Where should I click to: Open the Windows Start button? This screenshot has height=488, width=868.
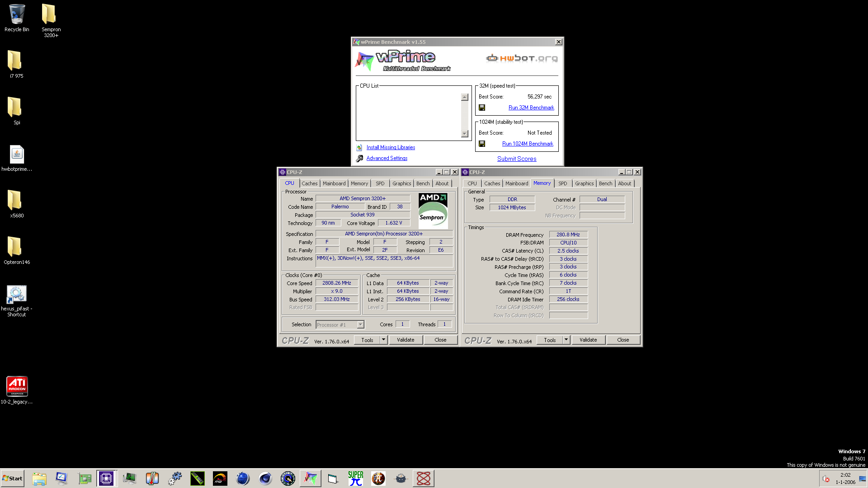[x=12, y=479]
